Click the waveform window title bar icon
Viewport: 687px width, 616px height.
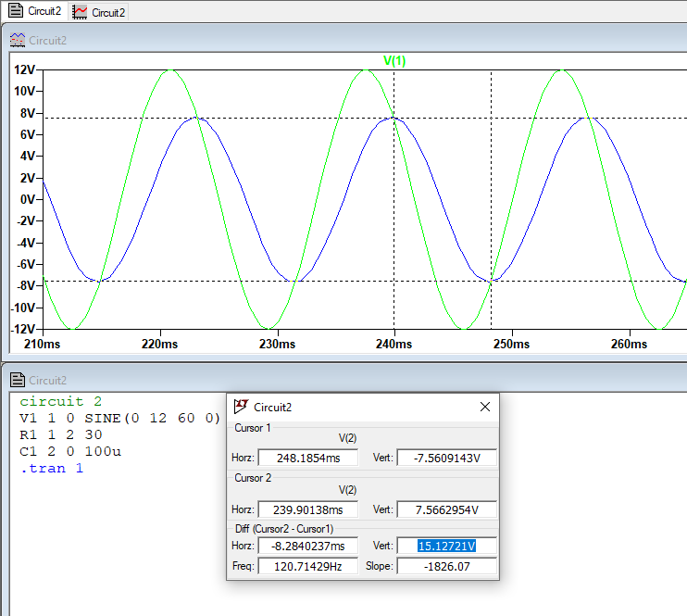[x=17, y=40]
